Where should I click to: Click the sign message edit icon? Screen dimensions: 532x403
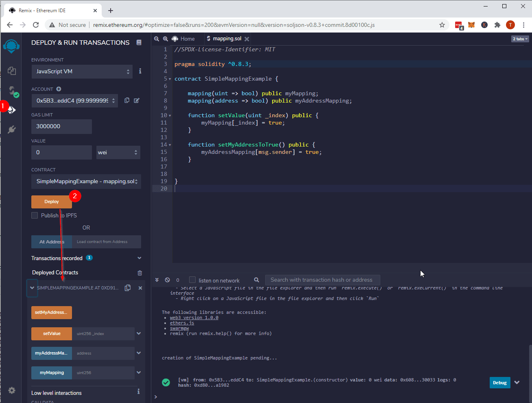(x=137, y=100)
